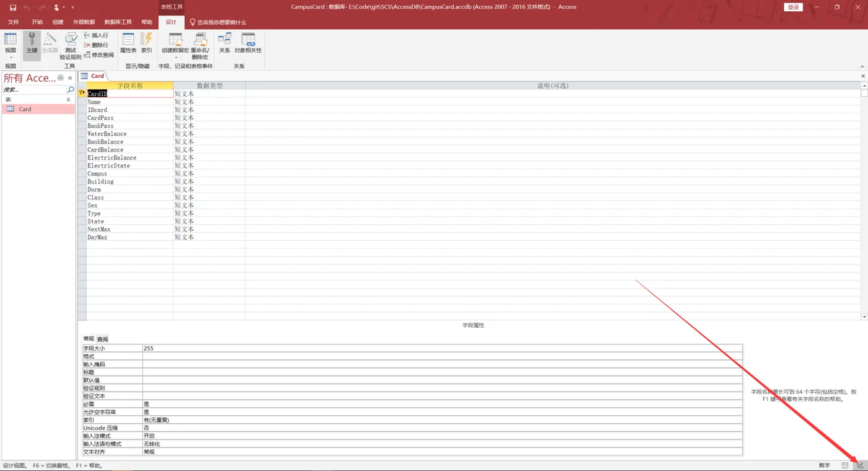Click the 必需 (Required) property value

click(x=442, y=404)
